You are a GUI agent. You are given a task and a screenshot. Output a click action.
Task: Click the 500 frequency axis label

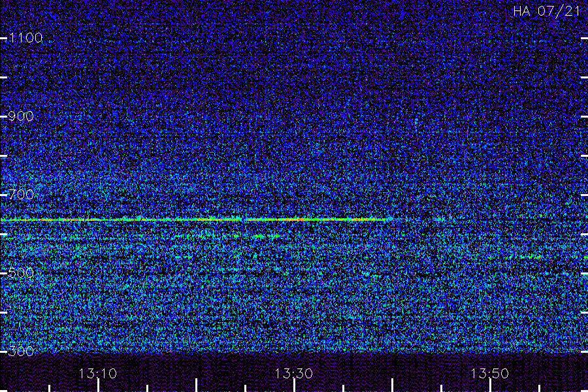(21, 273)
